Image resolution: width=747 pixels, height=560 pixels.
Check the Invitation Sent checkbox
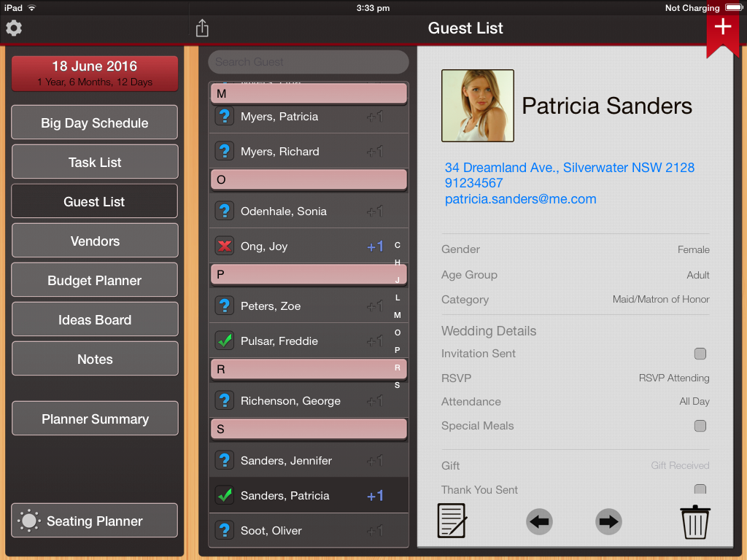(700, 354)
